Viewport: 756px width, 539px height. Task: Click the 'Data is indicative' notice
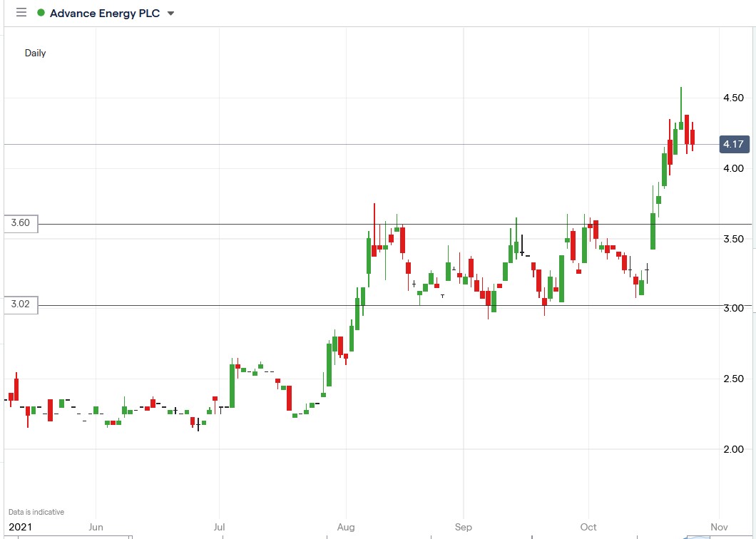[x=36, y=512]
